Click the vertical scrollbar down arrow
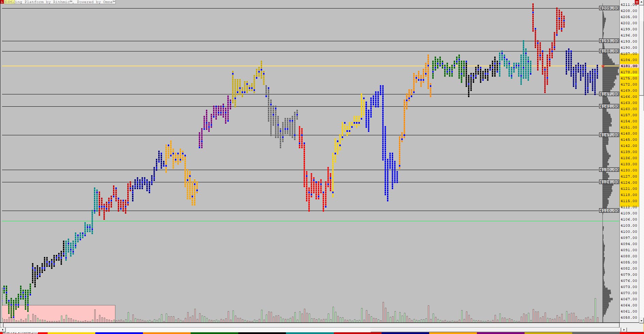Viewport: 644px width, 334px height. pyautogui.click(x=642, y=320)
